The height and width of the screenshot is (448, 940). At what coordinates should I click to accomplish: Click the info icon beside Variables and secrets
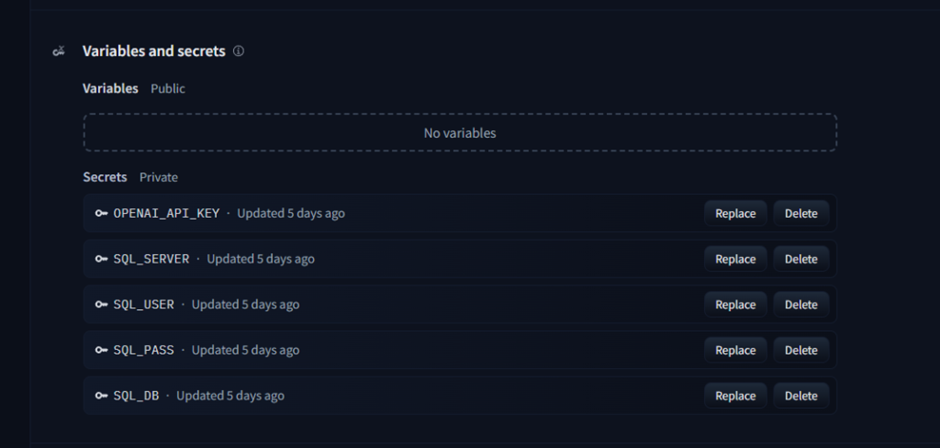click(239, 51)
